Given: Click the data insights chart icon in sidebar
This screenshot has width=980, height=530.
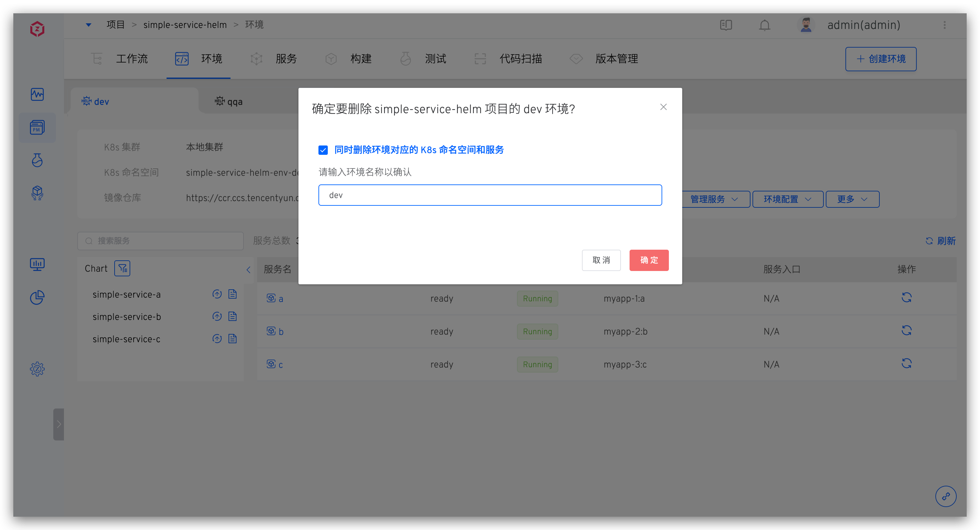Looking at the screenshot, I should (37, 264).
